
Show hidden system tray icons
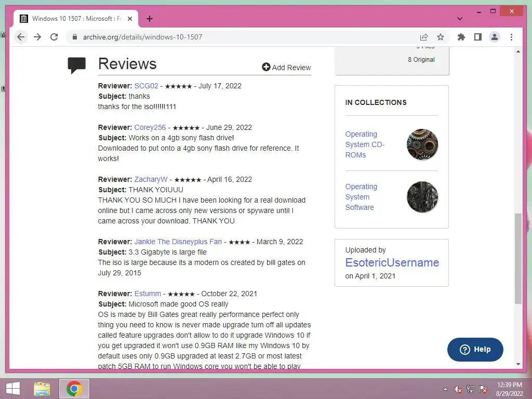point(445,389)
